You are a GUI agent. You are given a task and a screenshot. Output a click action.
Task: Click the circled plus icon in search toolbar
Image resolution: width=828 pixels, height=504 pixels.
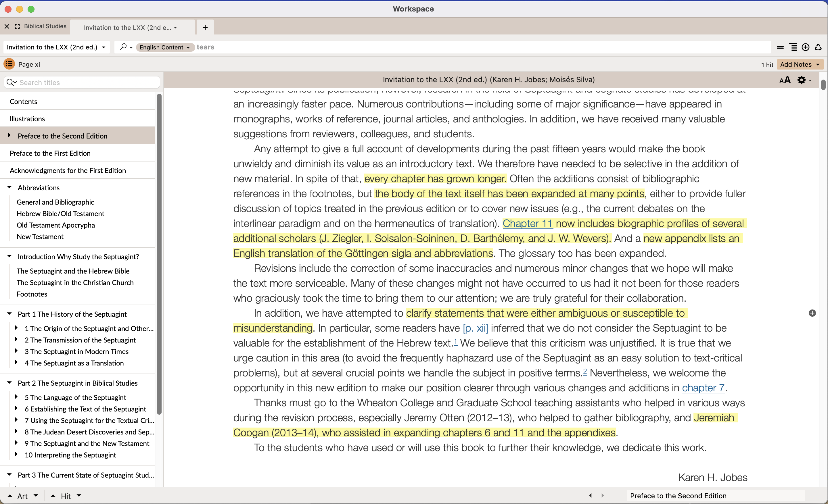click(806, 47)
